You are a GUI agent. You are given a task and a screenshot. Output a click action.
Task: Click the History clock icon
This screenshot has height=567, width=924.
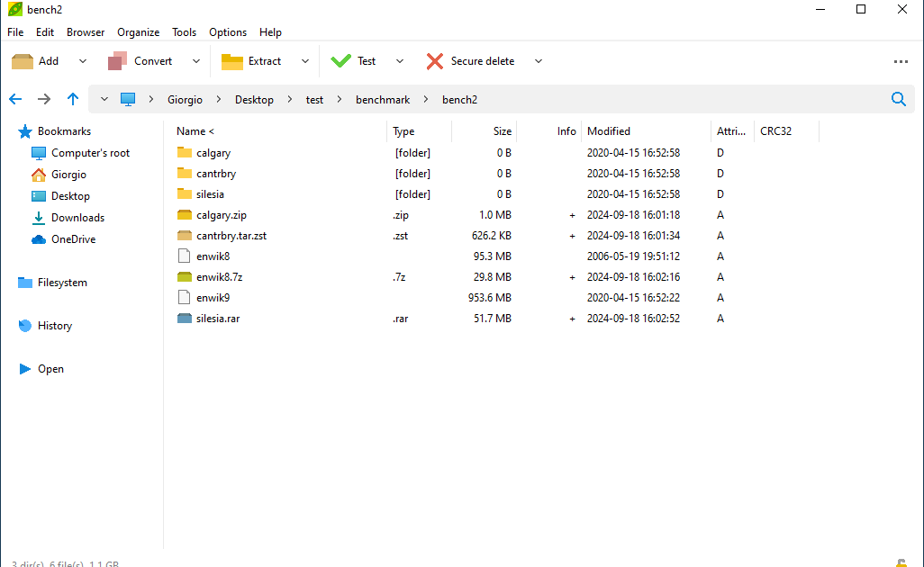coord(24,326)
